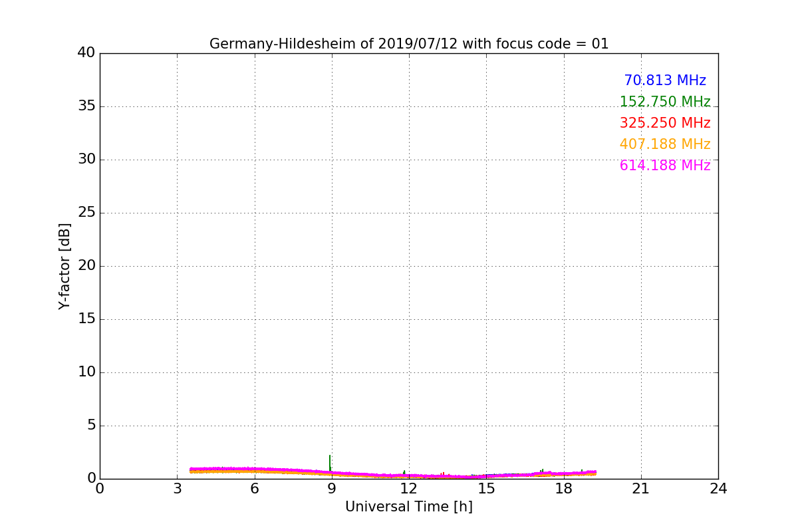Image resolution: width=798 pixels, height=532 pixels.
Task: Click the "Universal Time [h]" axis label
Action: 409,507
